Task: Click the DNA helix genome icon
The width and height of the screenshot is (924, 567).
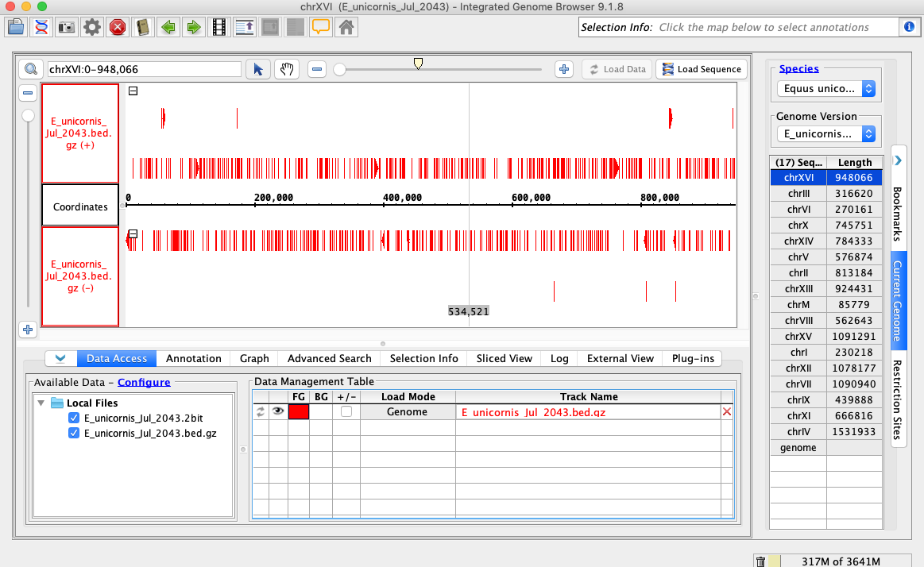Action: 41,27
